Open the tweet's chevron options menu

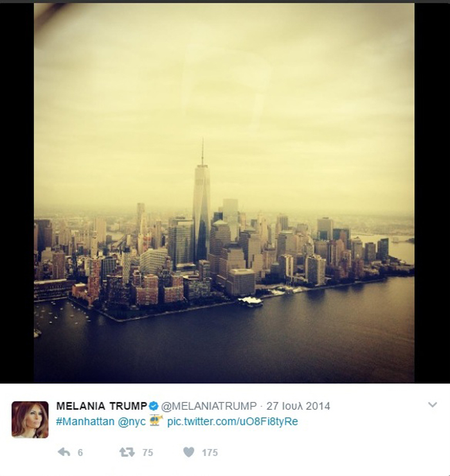pyautogui.click(x=433, y=405)
